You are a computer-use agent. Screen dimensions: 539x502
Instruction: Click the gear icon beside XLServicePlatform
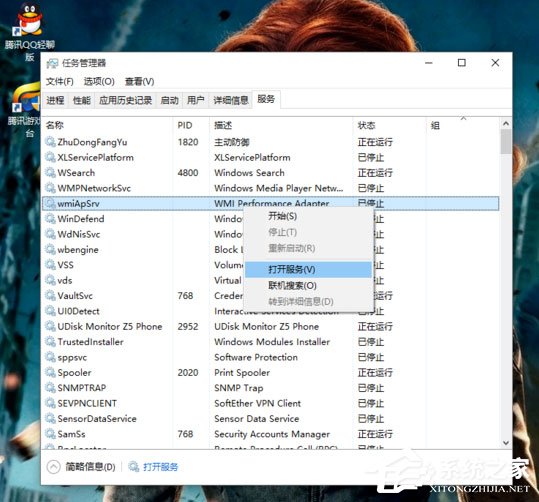pyautogui.click(x=50, y=157)
